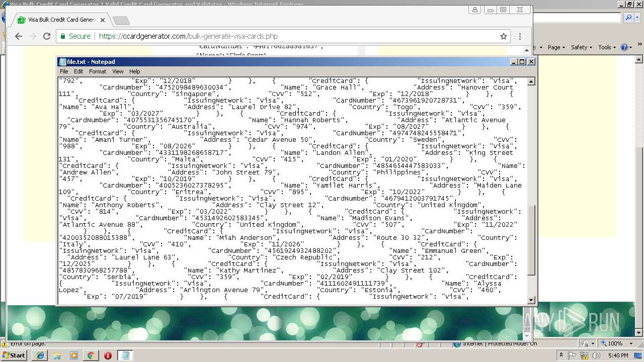Viewport: 644px width, 362px height.
Task: Click the Action Center flag icon
Action: 573,355
